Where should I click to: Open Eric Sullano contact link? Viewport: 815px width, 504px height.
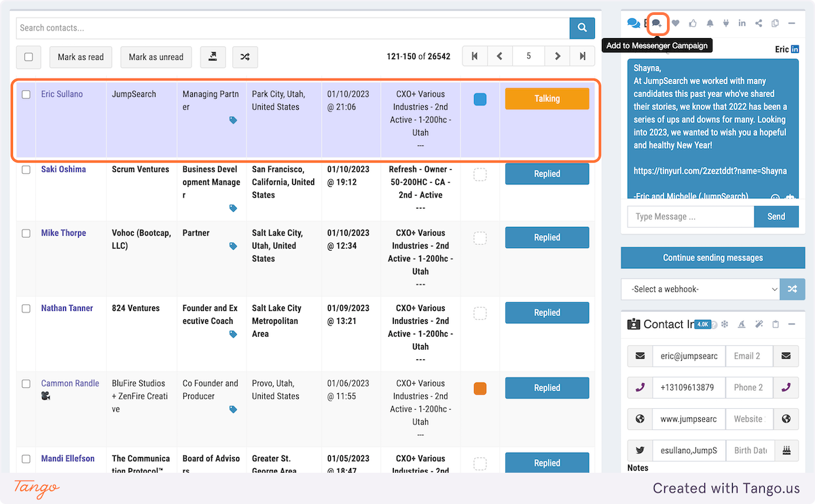tap(62, 94)
